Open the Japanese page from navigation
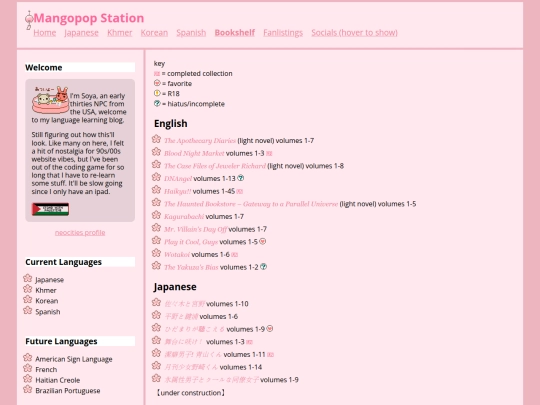This screenshot has width=540, height=405. [x=81, y=33]
